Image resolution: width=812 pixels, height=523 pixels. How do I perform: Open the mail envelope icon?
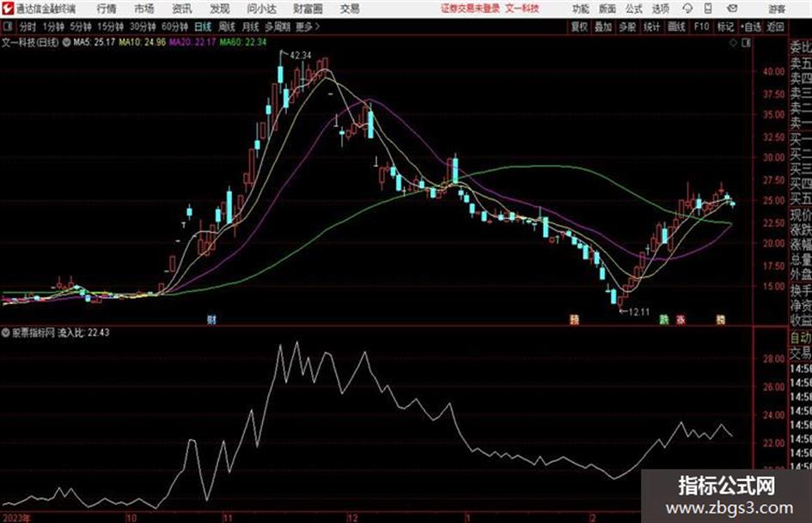(x=732, y=9)
